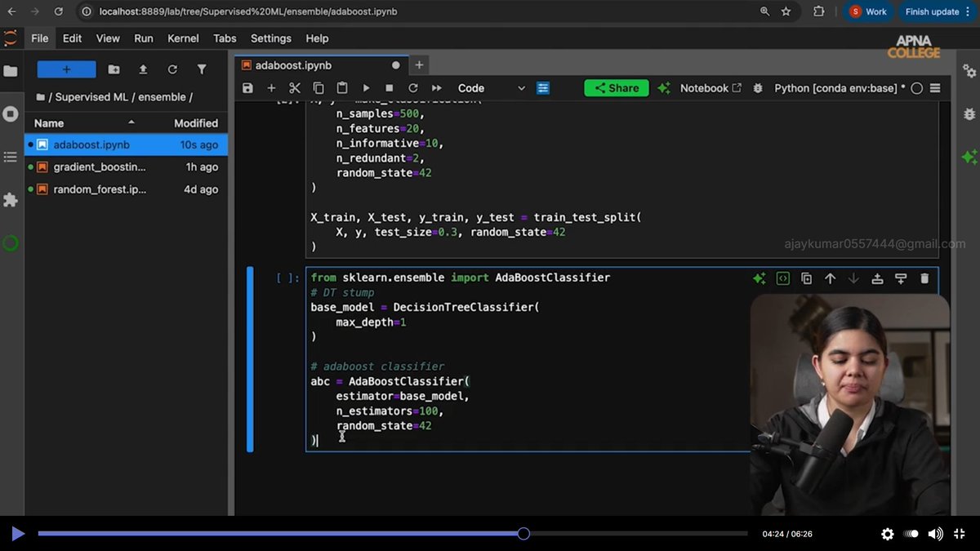Viewport: 980px width, 551px height.
Task: Mute the video with the speaker icon
Action: pos(936,534)
